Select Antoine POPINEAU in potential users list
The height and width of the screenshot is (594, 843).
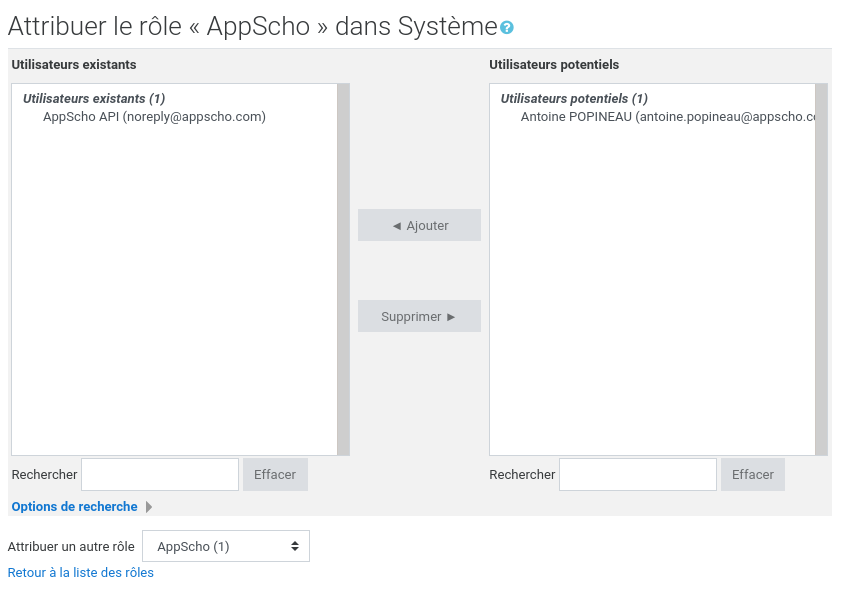660,117
